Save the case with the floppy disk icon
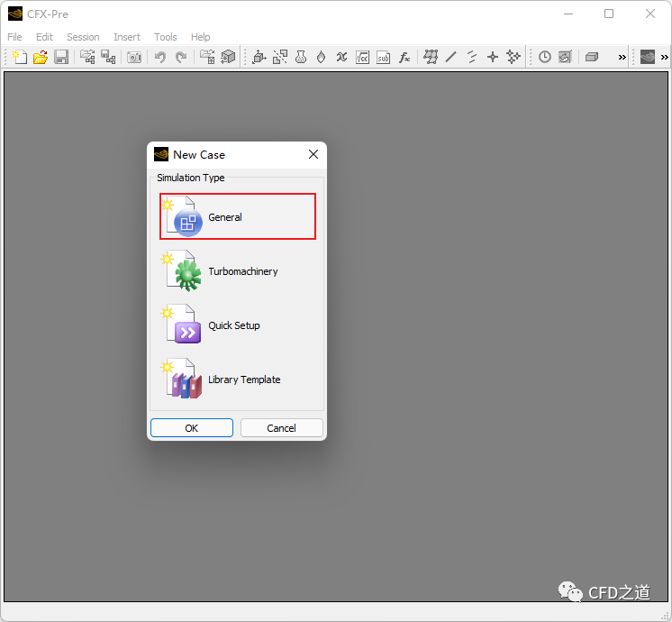This screenshot has height=622, width=672. (x=61, y=57)
